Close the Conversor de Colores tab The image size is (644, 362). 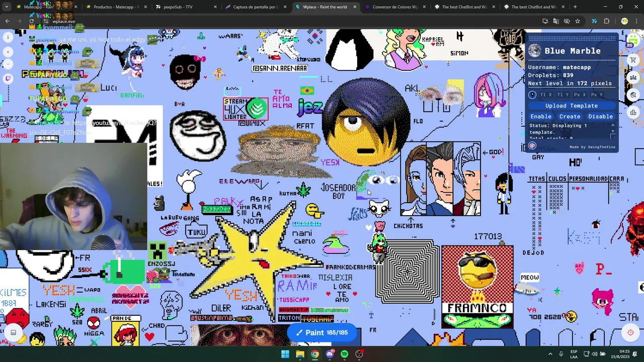pyautogui.click(x=424, y=7)
